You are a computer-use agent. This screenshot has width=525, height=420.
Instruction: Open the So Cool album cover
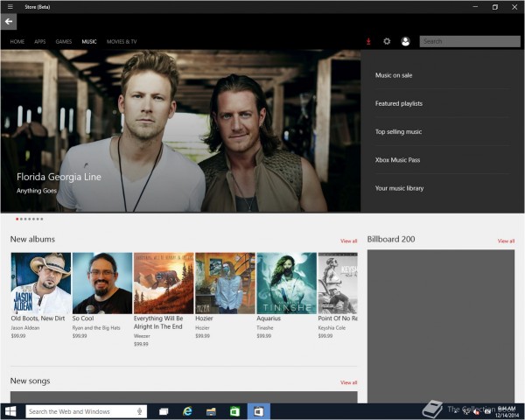102,283
